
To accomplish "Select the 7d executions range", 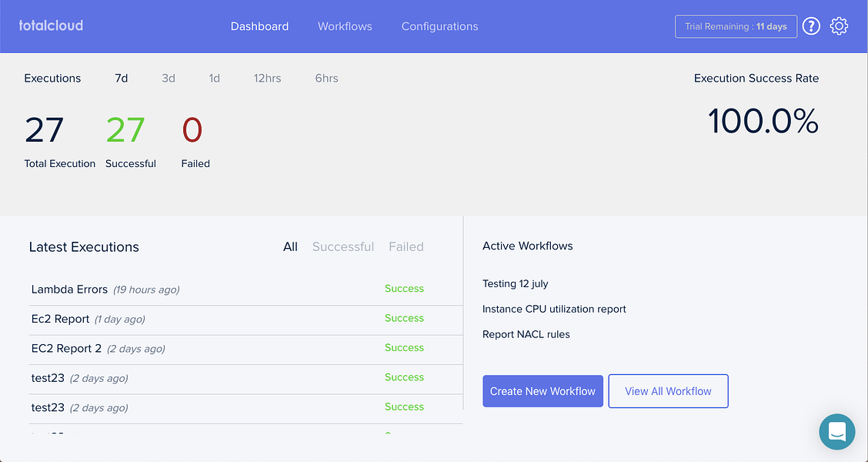I will 122,79.
